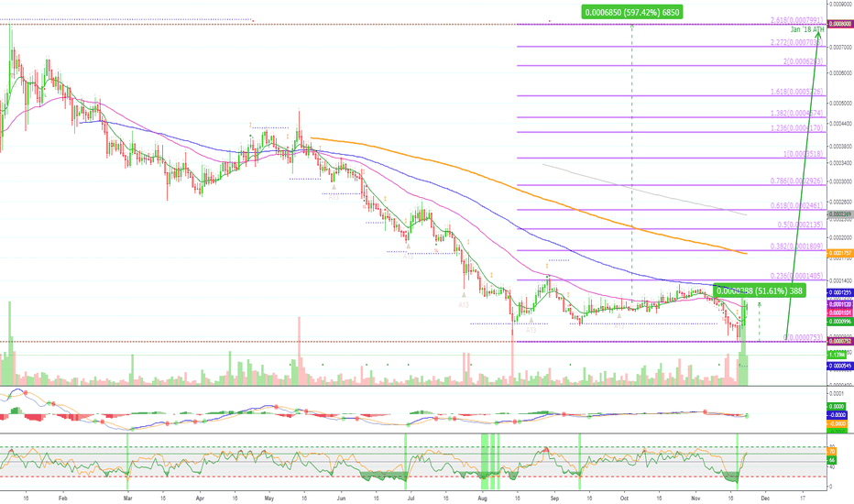
Task: Click the 0.0002000 price scale tick
Action: [840, 237]
